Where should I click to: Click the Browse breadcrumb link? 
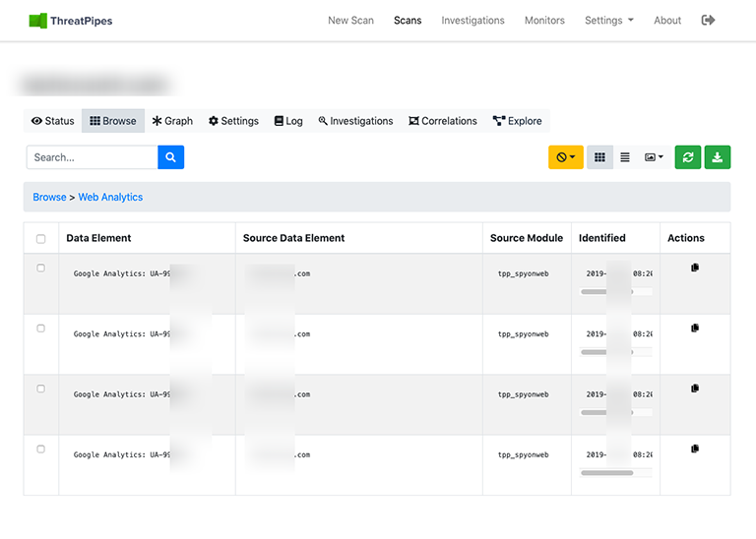pyautogui.click(x=49, y=197)
